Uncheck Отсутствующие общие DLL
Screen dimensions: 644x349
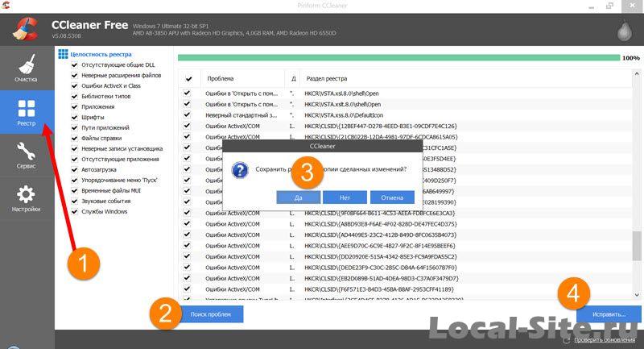point(74,65)
